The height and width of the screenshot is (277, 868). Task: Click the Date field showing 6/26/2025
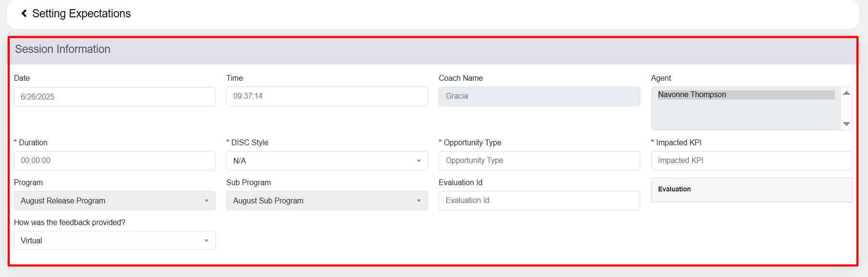(114, 97)
